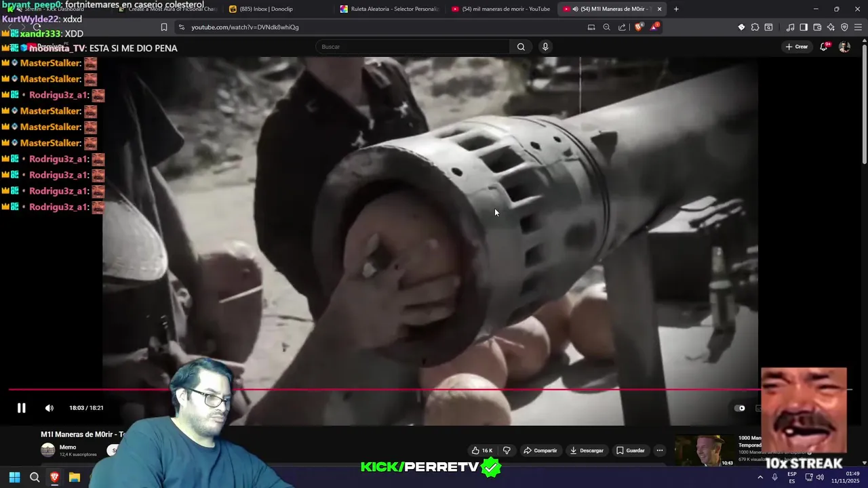Start voice search with microphone icon
Image resolution: width=868 pixels, height=488 pixels.
tap(545, 47)
